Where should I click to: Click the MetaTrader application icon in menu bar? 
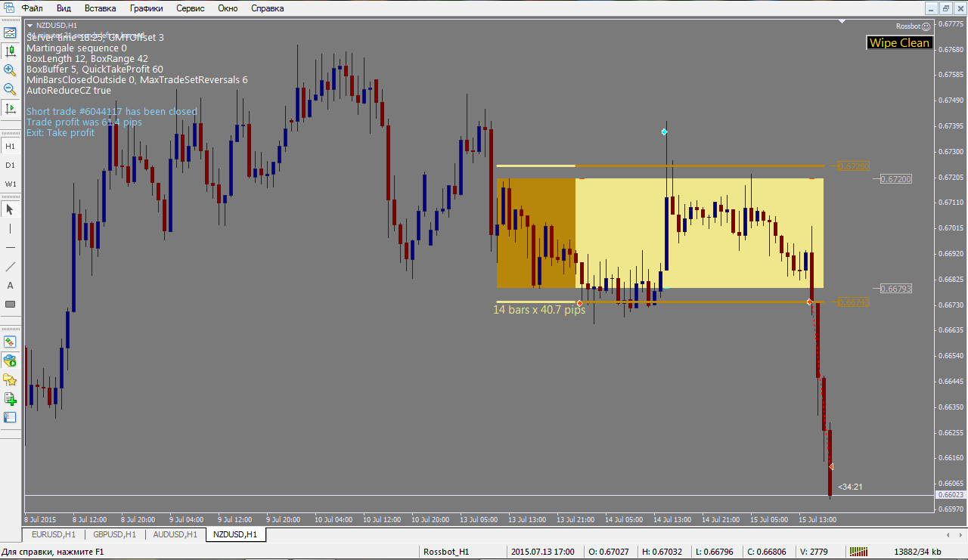8,8
